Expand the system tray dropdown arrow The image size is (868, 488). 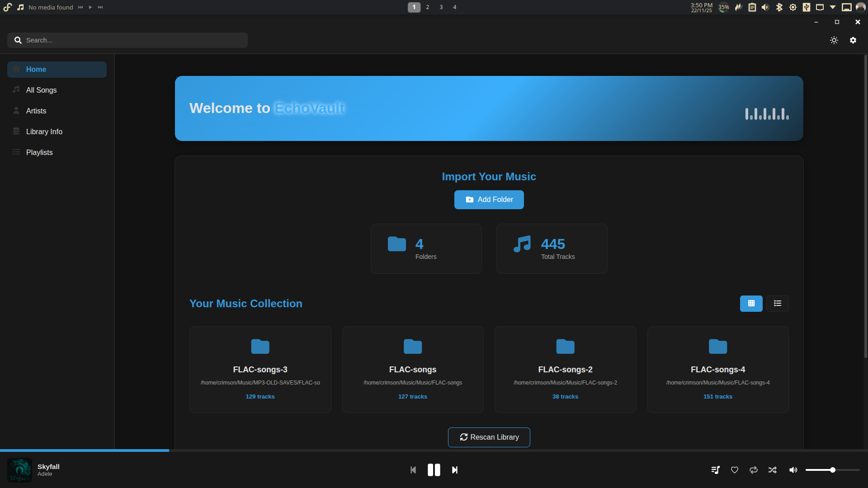tap(833, 7)
